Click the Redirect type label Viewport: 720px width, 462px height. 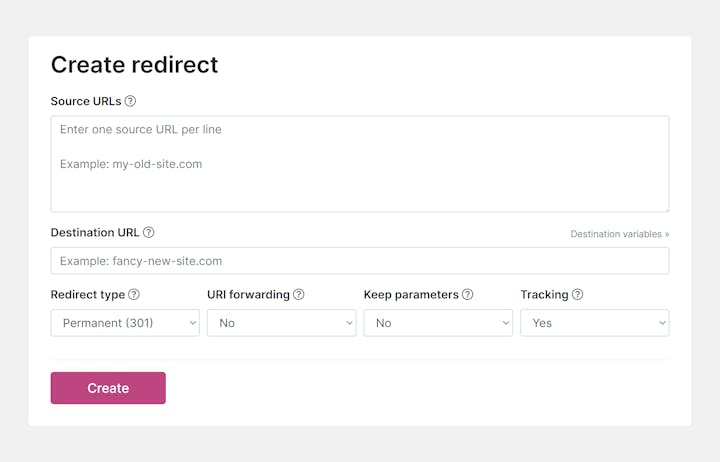point(88,295)
